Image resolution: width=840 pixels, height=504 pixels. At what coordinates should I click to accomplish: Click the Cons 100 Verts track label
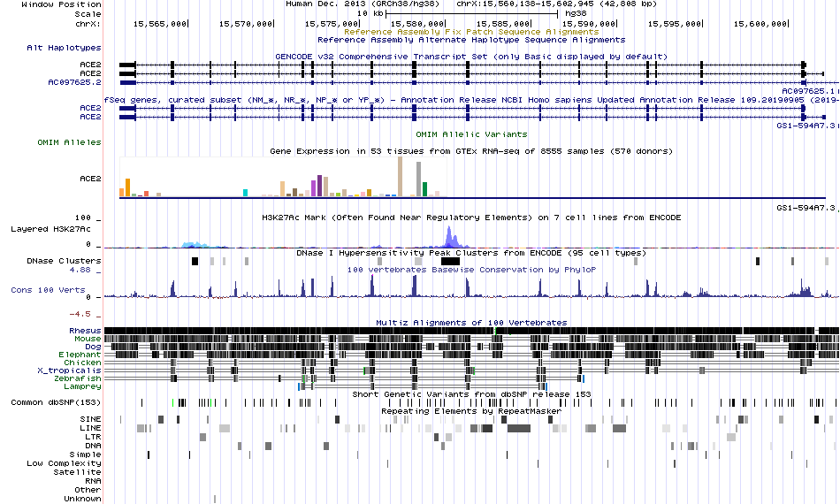click(x=49, y=290)
